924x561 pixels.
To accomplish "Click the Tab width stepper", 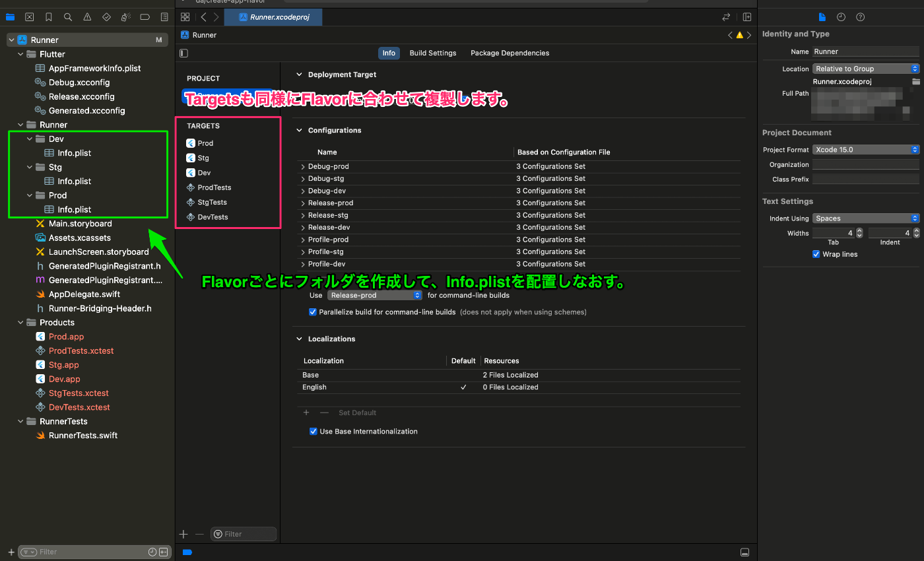I will click(x=859, y=233).
